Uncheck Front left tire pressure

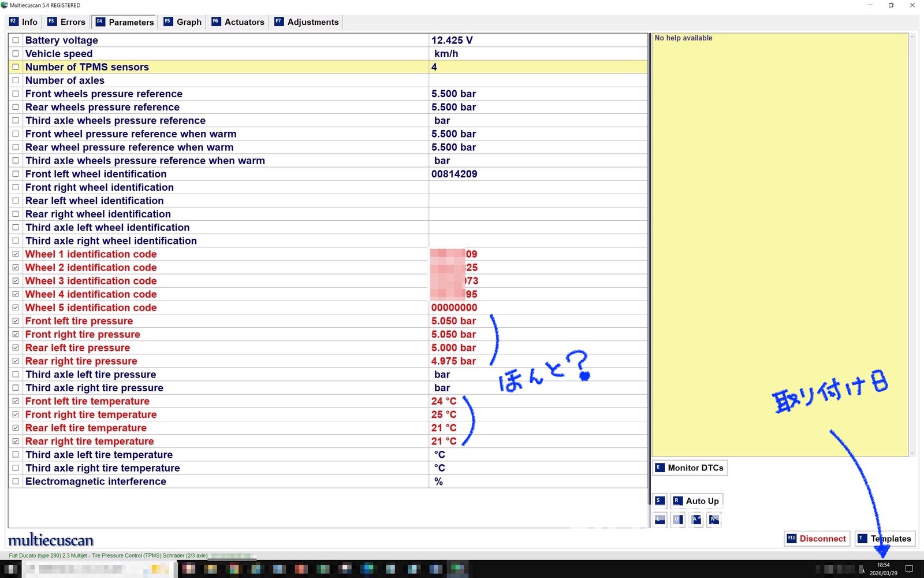coord(16,321)
